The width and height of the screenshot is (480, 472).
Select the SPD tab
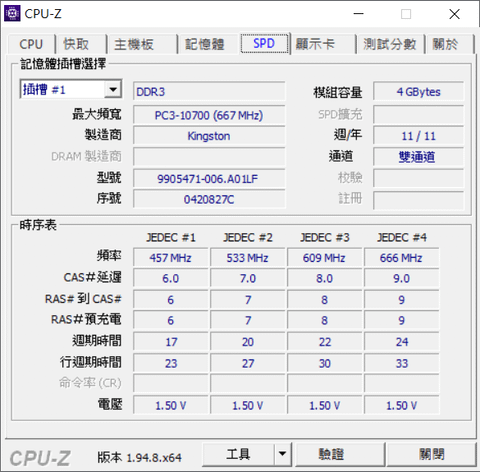tap(264, 43)
